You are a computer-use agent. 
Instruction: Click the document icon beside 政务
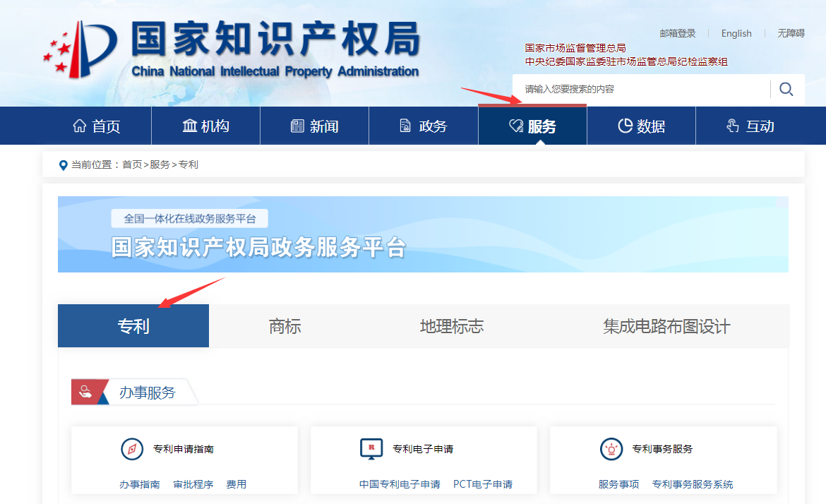405,126
